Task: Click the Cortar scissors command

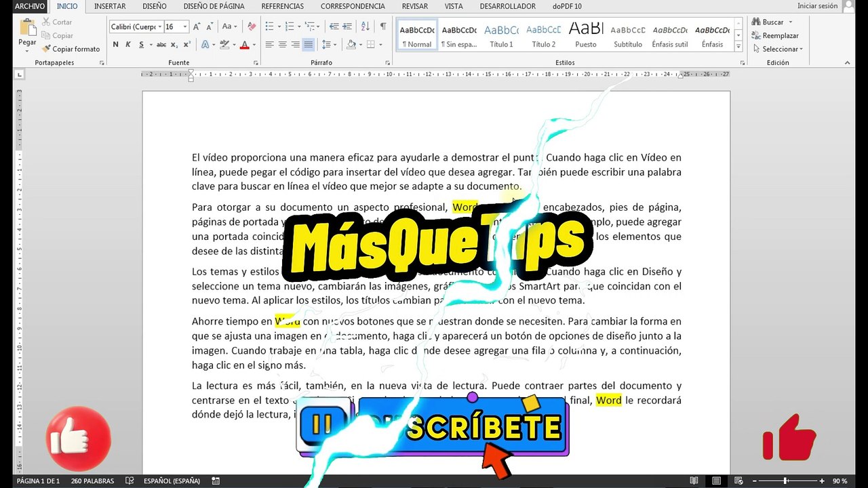Action: (56, 22)
